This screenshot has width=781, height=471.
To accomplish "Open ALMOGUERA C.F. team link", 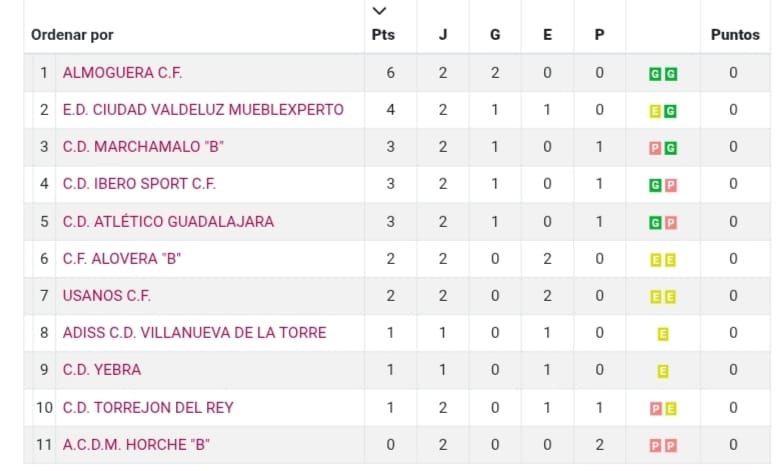I will point(122,73).
